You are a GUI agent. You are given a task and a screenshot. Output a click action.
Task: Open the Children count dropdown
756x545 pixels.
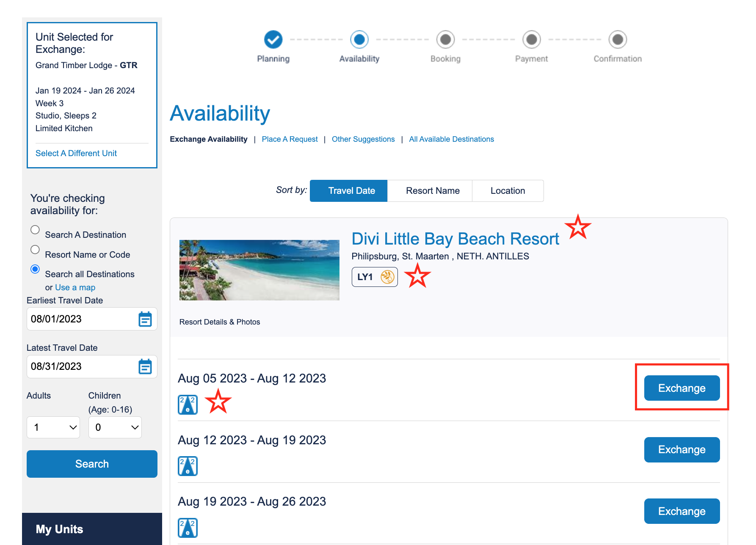115,427
